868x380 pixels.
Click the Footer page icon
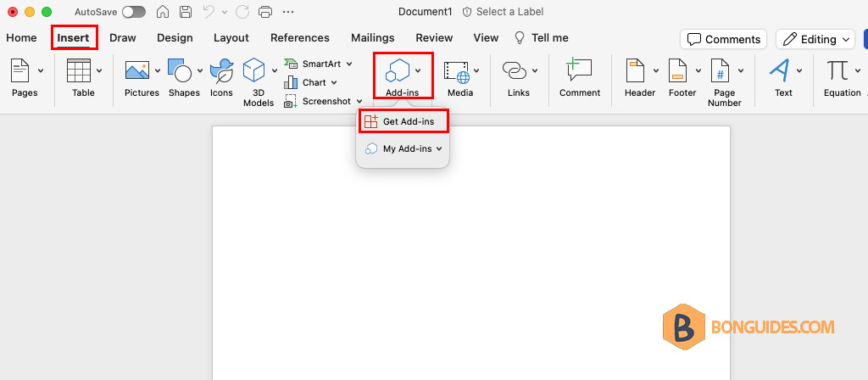click(677, 70)
